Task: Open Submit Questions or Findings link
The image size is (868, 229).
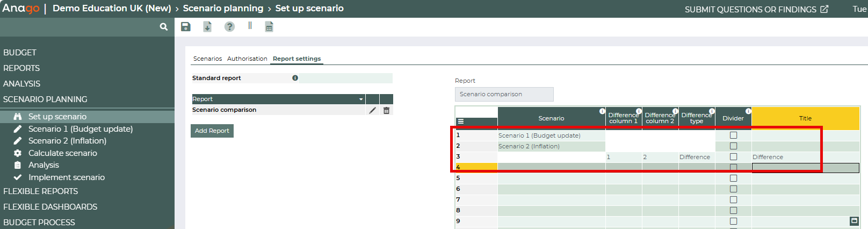Action: tap(756, 9)
